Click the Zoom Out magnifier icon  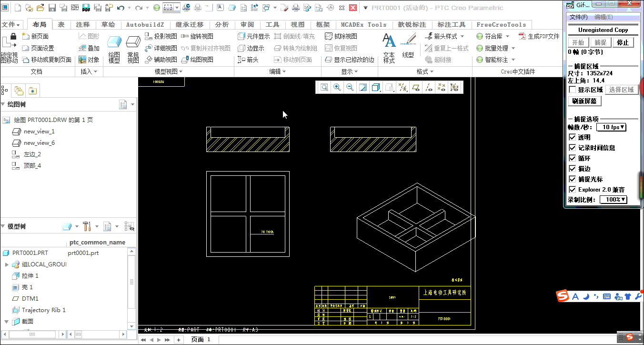coord(350,87)
